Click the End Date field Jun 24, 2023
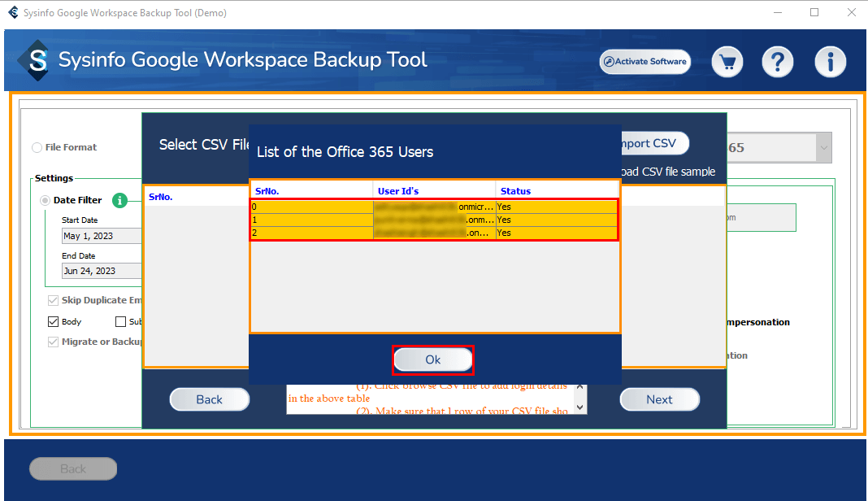Screen dimensions: 868x501 (102, 271)
